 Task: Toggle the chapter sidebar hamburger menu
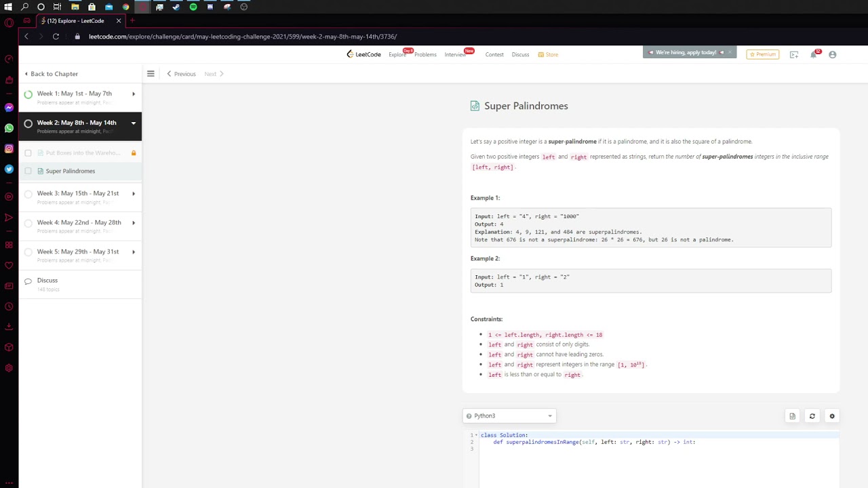(x=151, y=74)
